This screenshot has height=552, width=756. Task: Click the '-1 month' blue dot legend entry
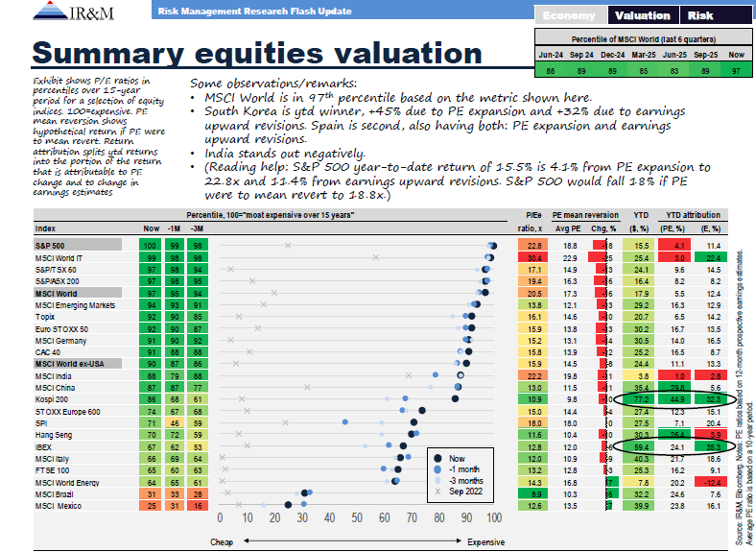456,469
